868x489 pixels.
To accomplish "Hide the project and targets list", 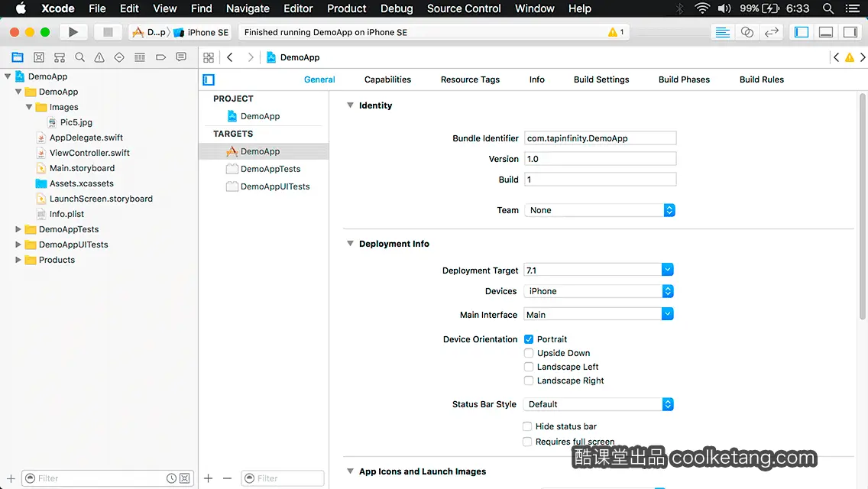I will click(209, 79).
